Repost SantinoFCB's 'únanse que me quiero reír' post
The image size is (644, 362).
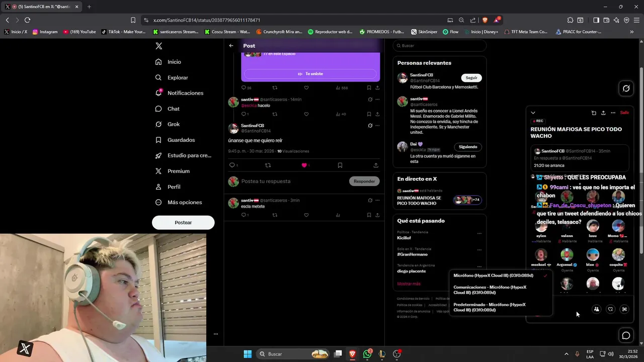(268, 165)
